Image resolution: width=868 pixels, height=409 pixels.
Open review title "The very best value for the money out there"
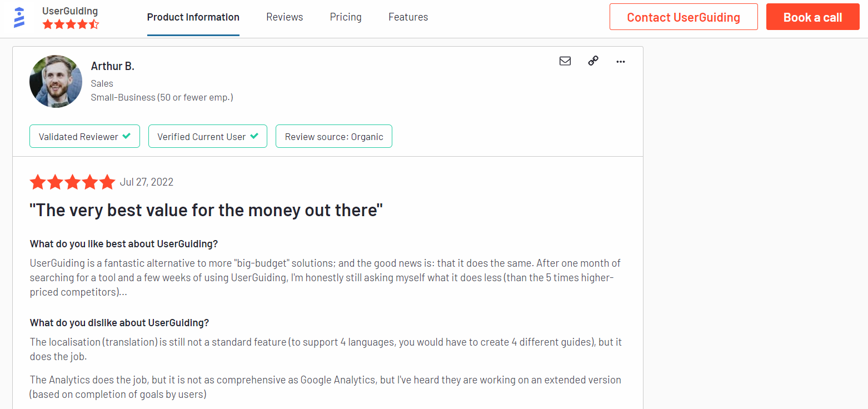pos(206,211)
